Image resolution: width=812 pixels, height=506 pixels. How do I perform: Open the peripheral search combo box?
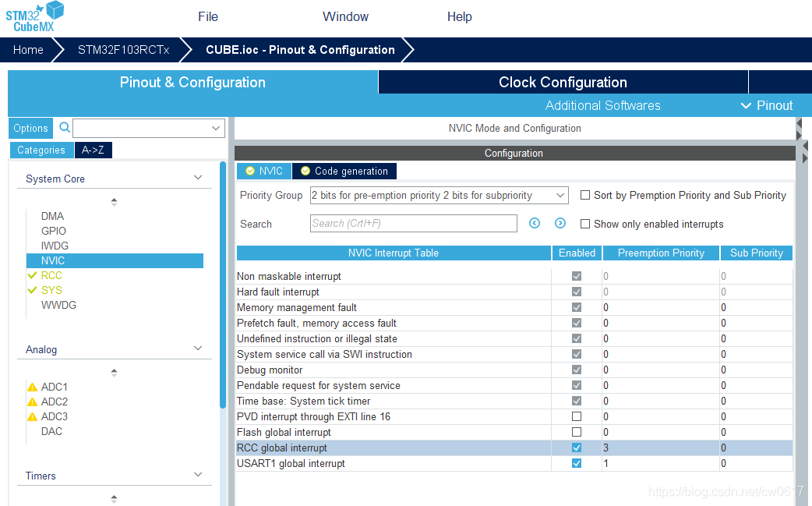point(149,128)
